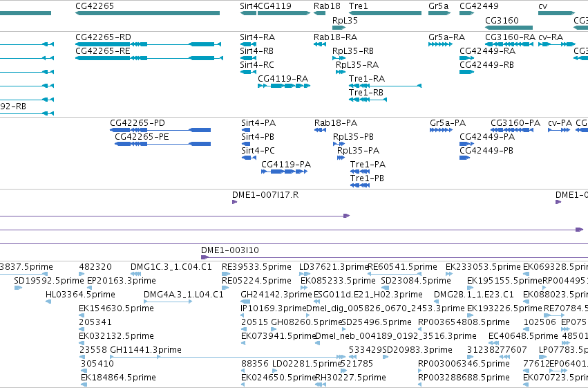This screenshot has width=588, height=388.
Task: Select the DME1-007I17.R clone marker
Action: click(235, 202)
